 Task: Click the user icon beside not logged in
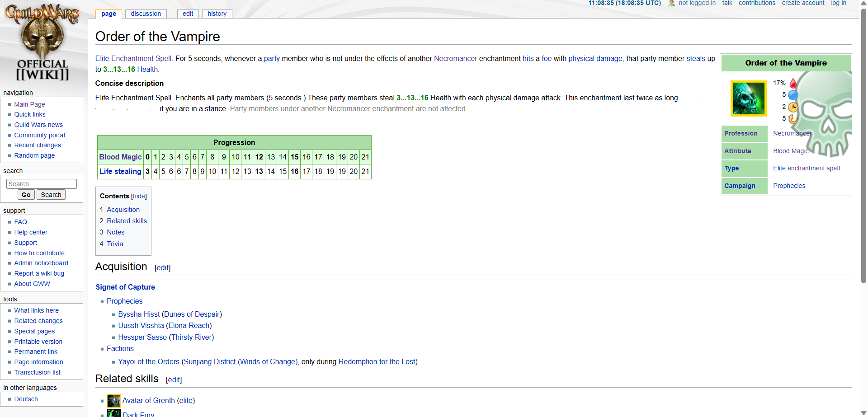pyautogui.click(x=671, y=3)
